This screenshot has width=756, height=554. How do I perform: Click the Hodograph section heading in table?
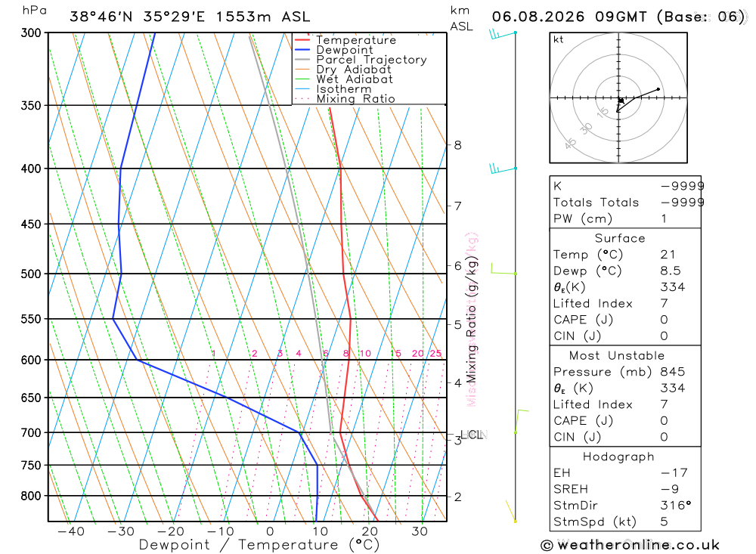click(618, 457)
